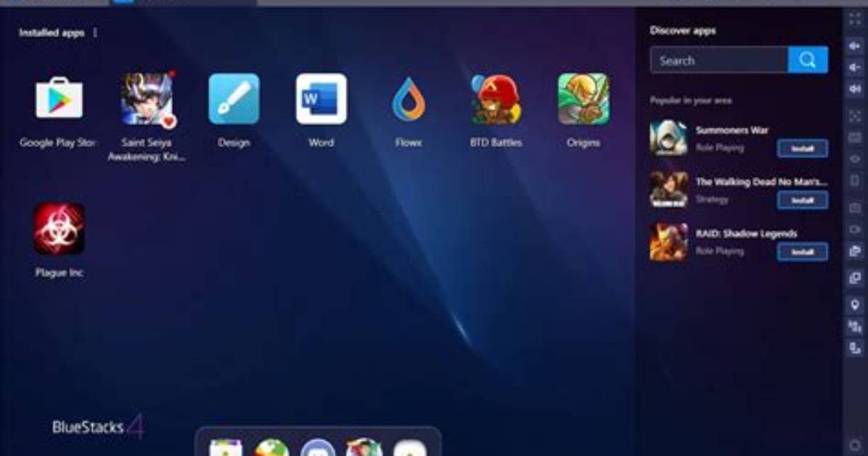
Task: Open the Flowx app
Action: [409, 99]
